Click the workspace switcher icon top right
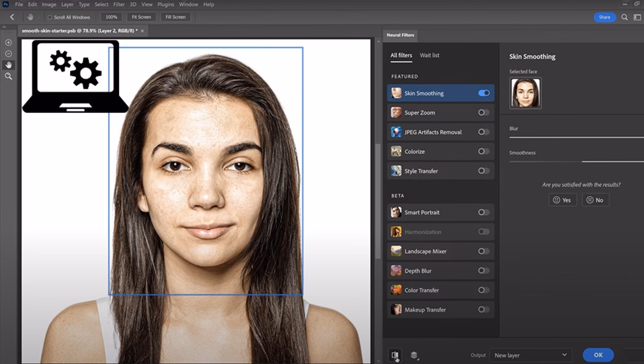644x364 pixels. pos(636,17)
